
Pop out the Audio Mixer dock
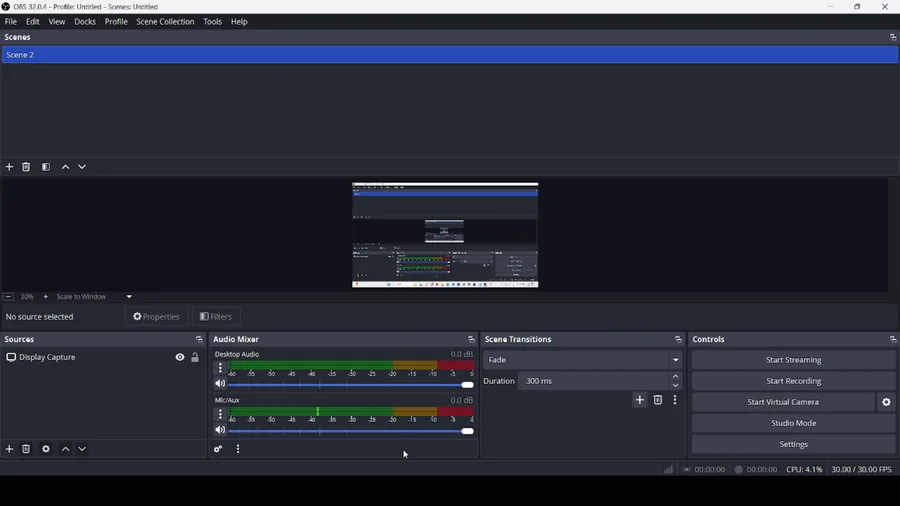pyautogui.click(x=471, y=340)
